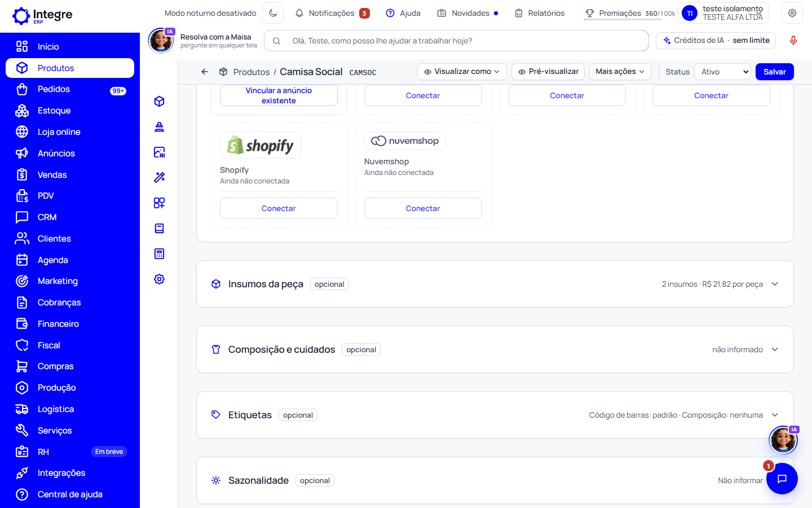Click the Maisa assistant search field
812x508 pixels.
[x=456, y=41]
